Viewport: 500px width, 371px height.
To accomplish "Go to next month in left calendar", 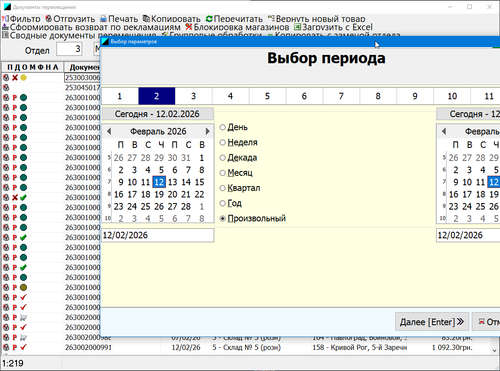I will [x=207, y=131].
